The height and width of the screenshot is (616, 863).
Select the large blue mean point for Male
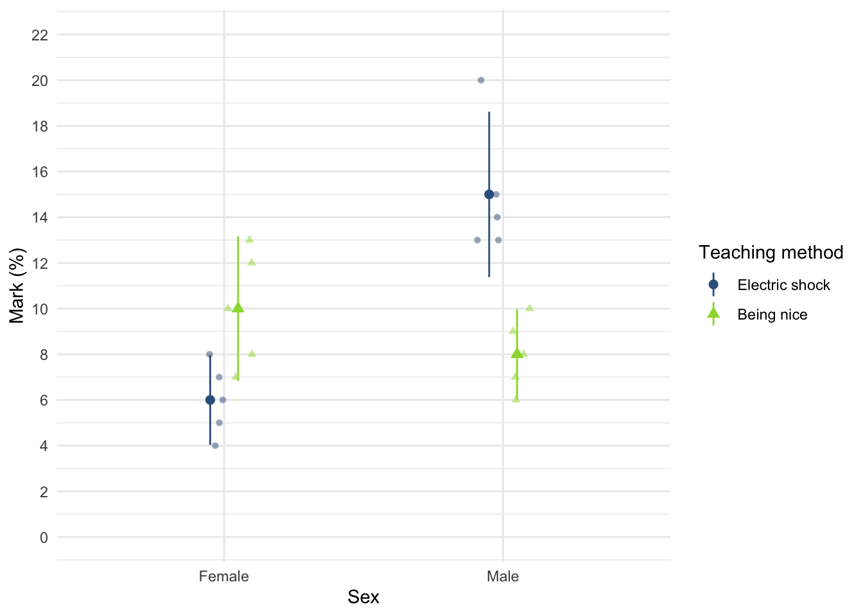coord(489,194)
